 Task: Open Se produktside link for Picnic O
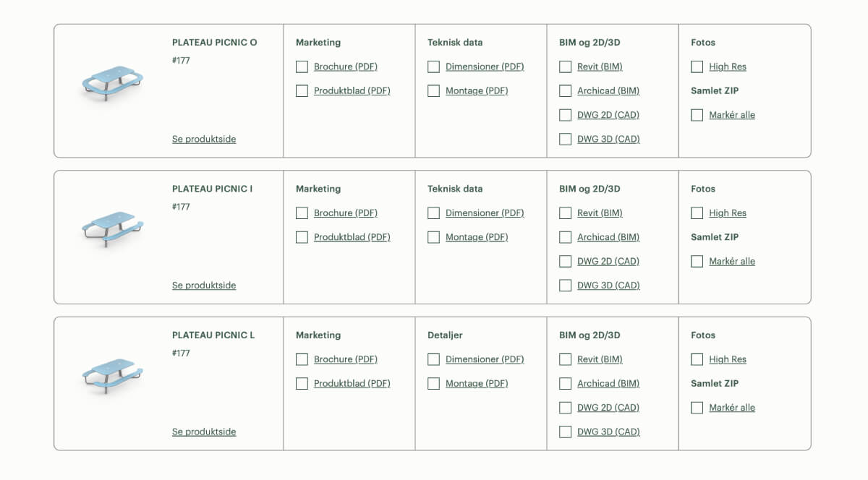point(204,140)
